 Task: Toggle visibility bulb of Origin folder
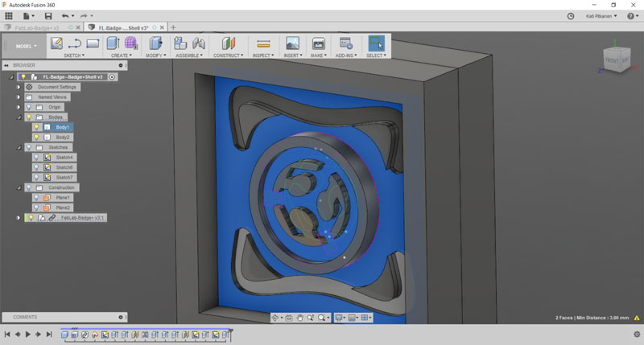pyautogui.click(x=29, y=107)
